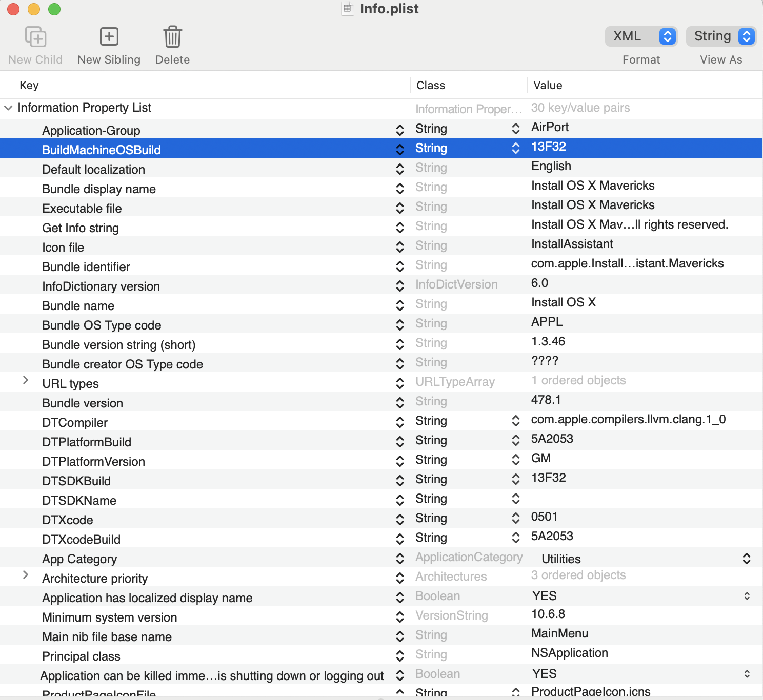The width and height of the screenshot is (763, 700).
Task: Open key stepper for Minimum system version
Action: (x=400, y=617)
